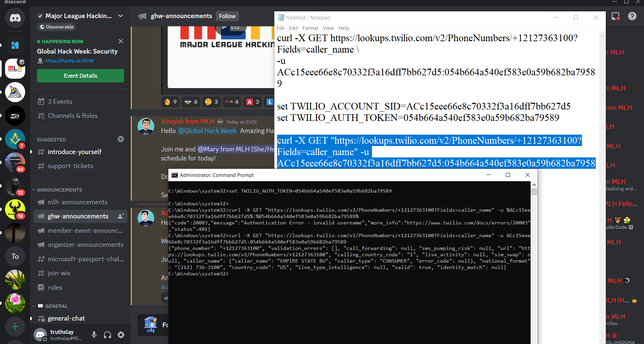The height and width of the screenshot is (344, 644).
Task: Open the sailboat server icon
Action: (15, 92)
